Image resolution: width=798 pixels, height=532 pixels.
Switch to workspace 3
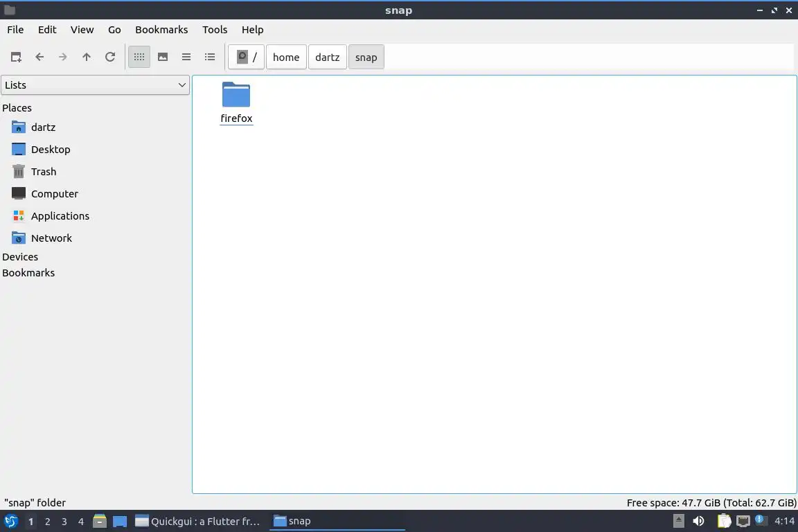64,522
